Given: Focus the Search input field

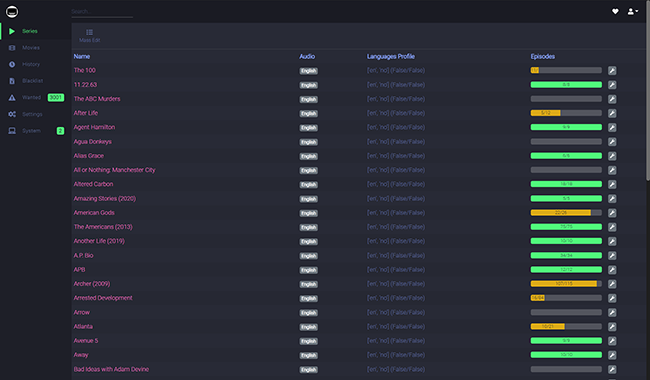Looking at the screenshot, I should click(x=102, y=12).
